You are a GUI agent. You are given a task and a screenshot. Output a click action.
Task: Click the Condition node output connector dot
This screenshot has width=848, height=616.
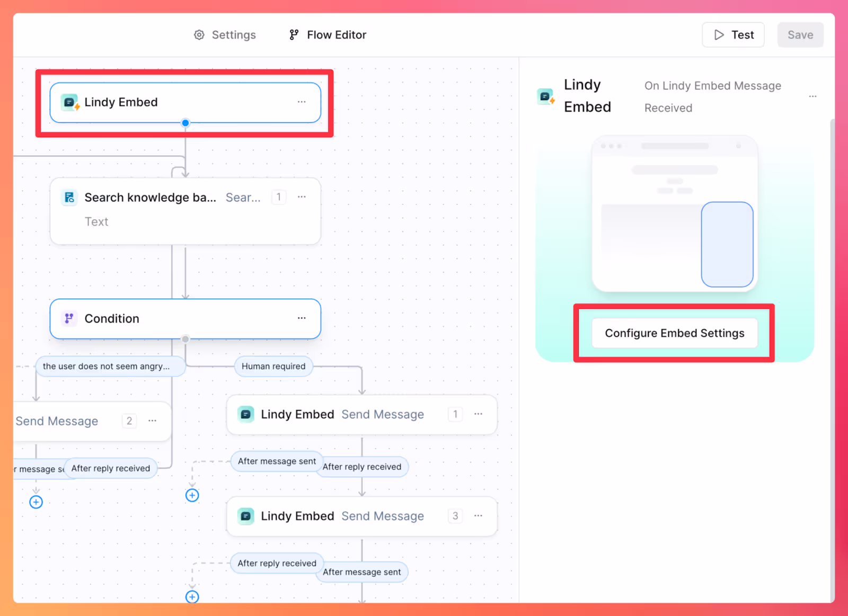tap(185, 339)
